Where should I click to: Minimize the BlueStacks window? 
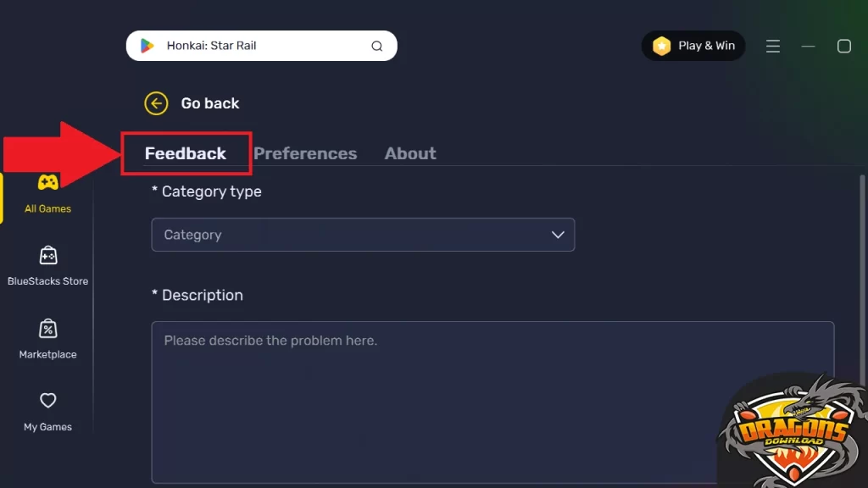click(808, 46)
